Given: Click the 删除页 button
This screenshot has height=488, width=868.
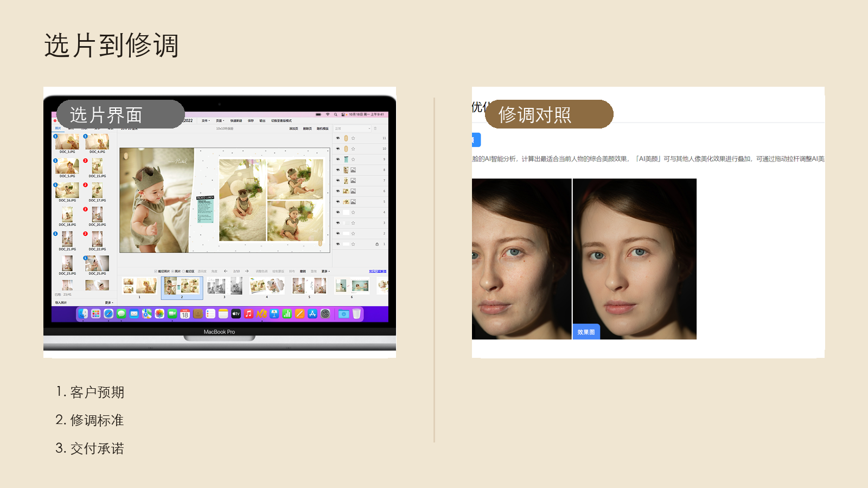Looking at the screenshot, I should tap(307, 129).
